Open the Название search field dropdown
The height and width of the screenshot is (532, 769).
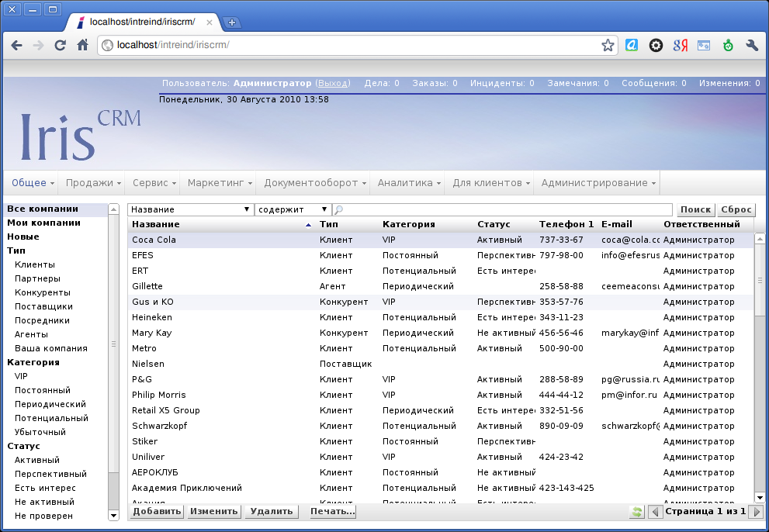(x=191, y=209)
